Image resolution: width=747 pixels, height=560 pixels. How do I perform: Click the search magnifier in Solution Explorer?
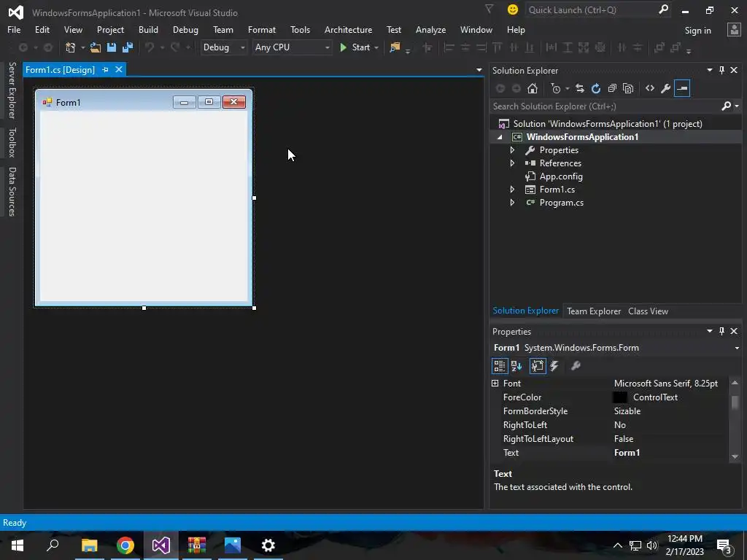(x=726, y=106)
